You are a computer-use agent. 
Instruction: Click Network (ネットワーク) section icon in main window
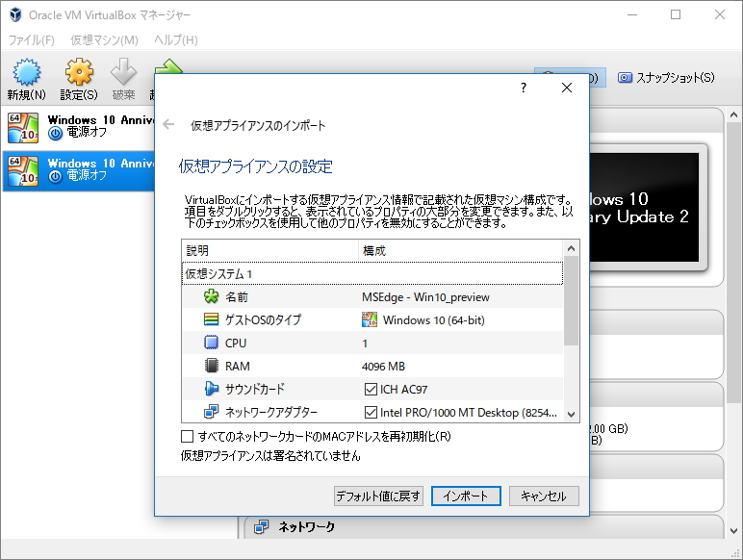point(261,526)
